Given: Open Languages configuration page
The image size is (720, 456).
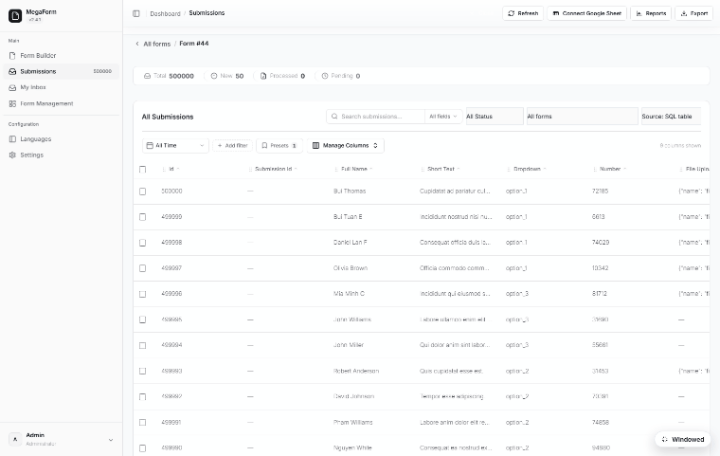Looking at the screenshot, I should click(61, 139).
